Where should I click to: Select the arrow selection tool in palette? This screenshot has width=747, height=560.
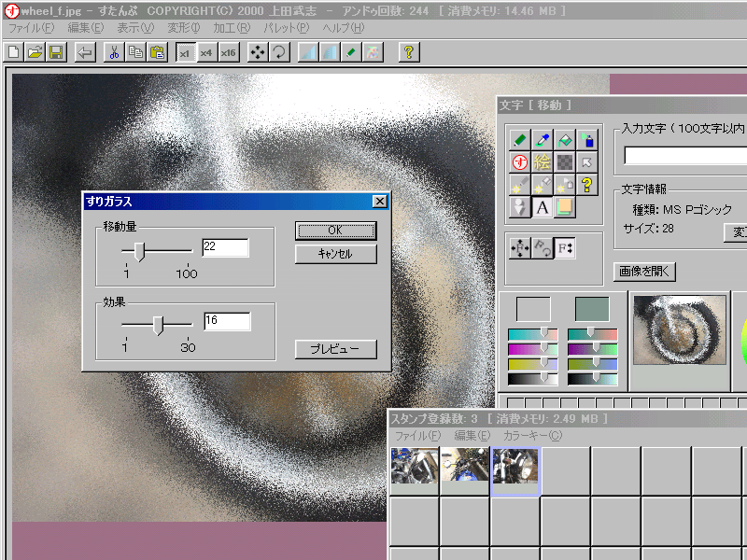point(587,162)
